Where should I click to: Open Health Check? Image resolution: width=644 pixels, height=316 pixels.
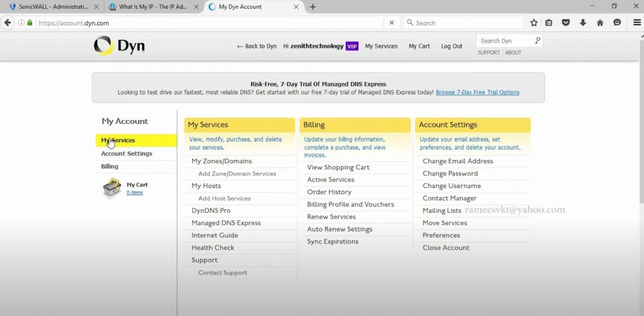[x=213, y=247]
